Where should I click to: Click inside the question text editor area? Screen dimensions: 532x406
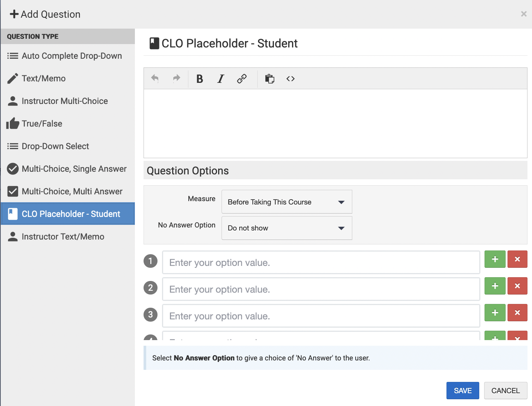(x=335, y=124)
